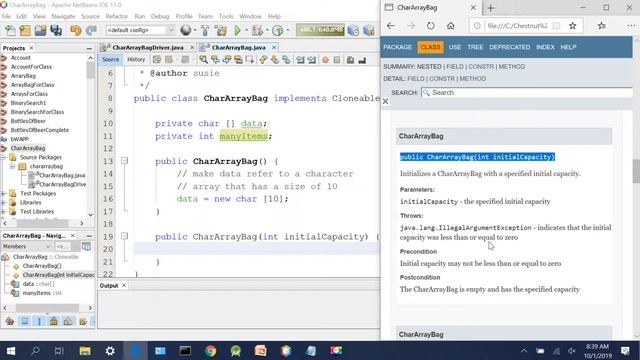
Task: Collapse the CharArrayBag() constructor fold at line 13
Action: click(124, 161)
